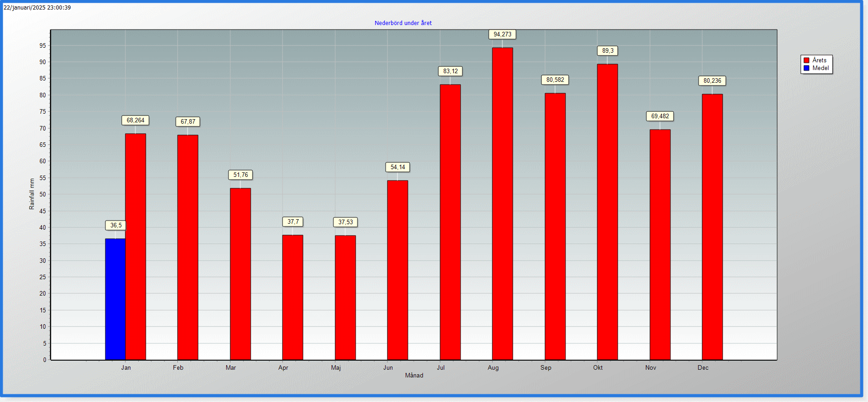Image resolution: width=868 pixels, height=402 pixels.
Task: Click the 89,3 value label
Action: [x=607, y=50]
